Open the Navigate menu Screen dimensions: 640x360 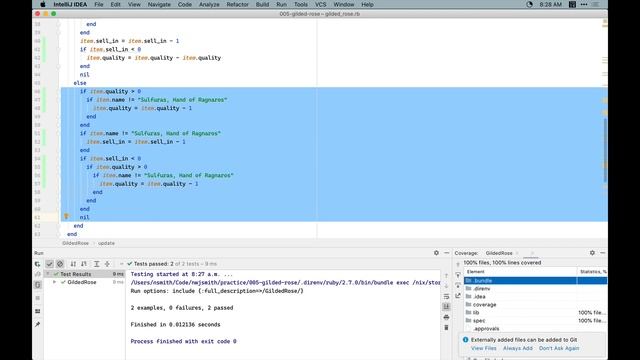point(159,4)
